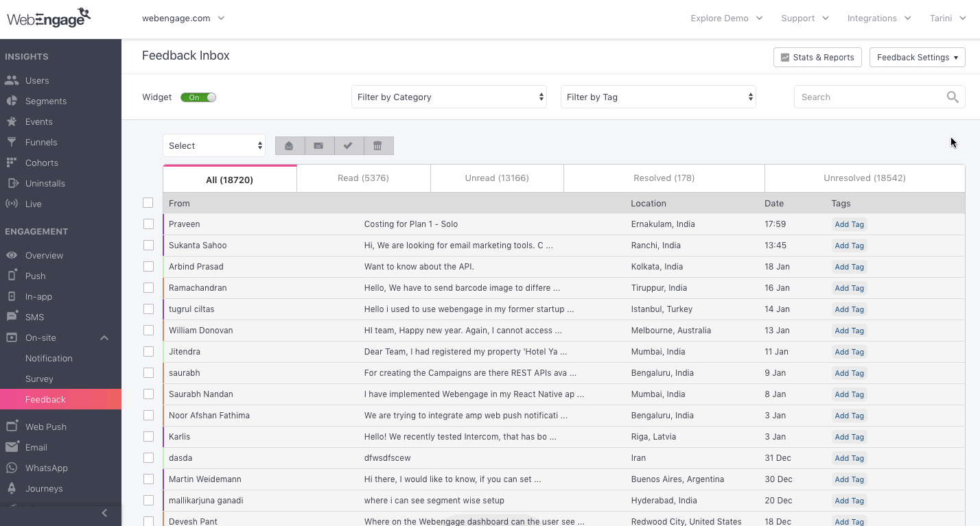
Task: Add Tag to Jitendra's feedback
Action: [849, 352]
